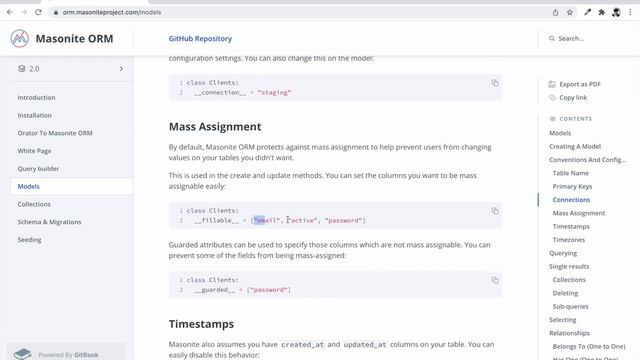Open the Query builder page

pos(38,169)
